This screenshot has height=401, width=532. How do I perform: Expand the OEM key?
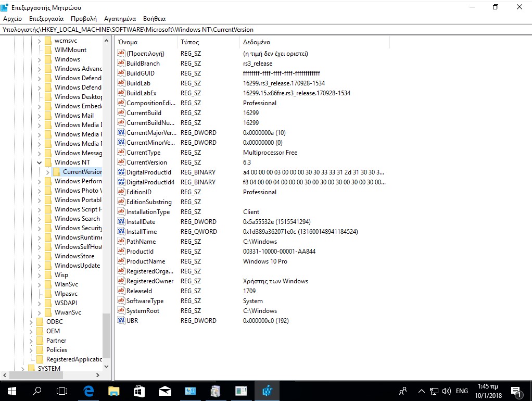coord(31,331)
